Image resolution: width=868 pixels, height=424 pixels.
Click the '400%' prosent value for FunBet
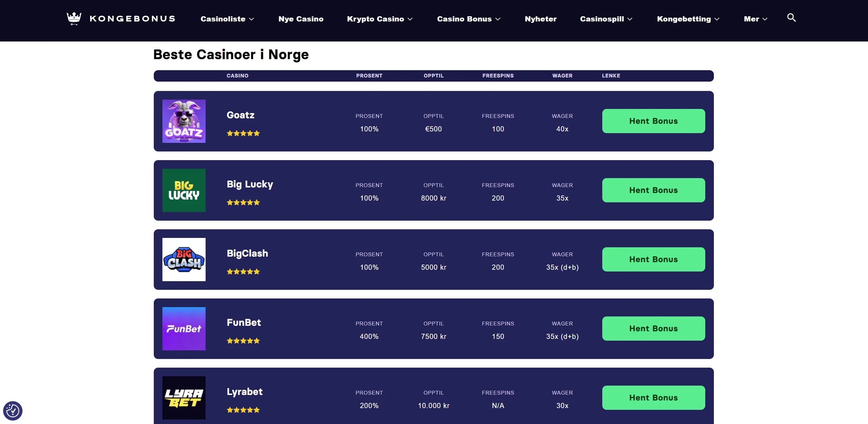click(369, 337)
